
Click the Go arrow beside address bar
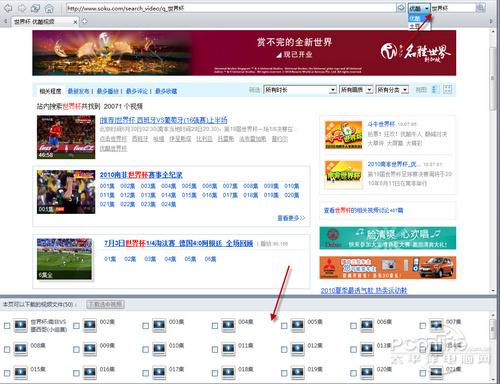point(401,8)
